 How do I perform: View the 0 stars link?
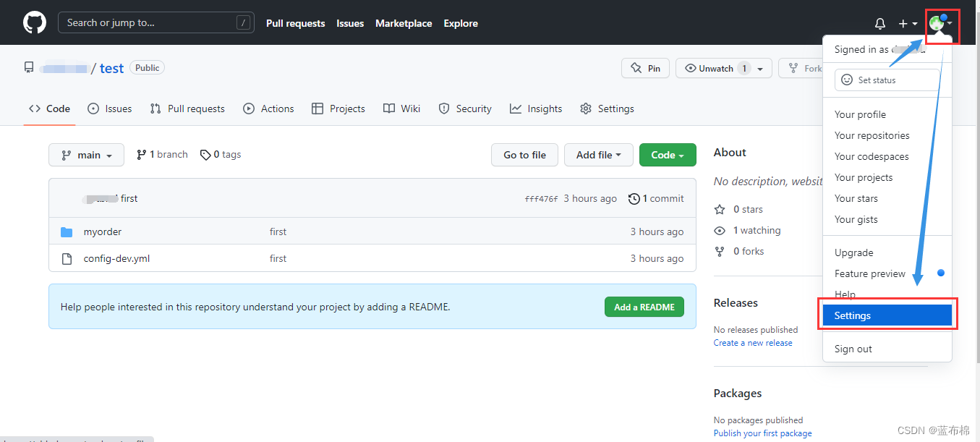pyautogui.click(x=738, y=209)
